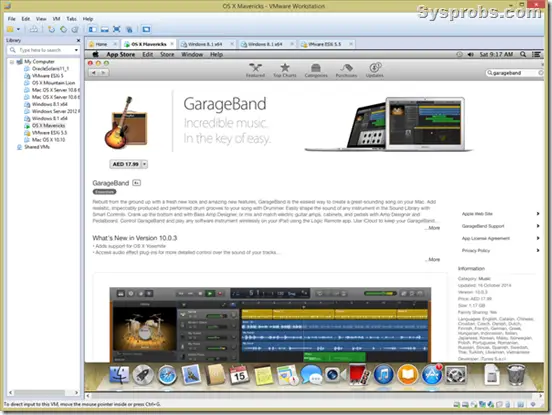
Task: Click the Send Ctrl+Alt+Del toolbar icon
Action: 34,29
